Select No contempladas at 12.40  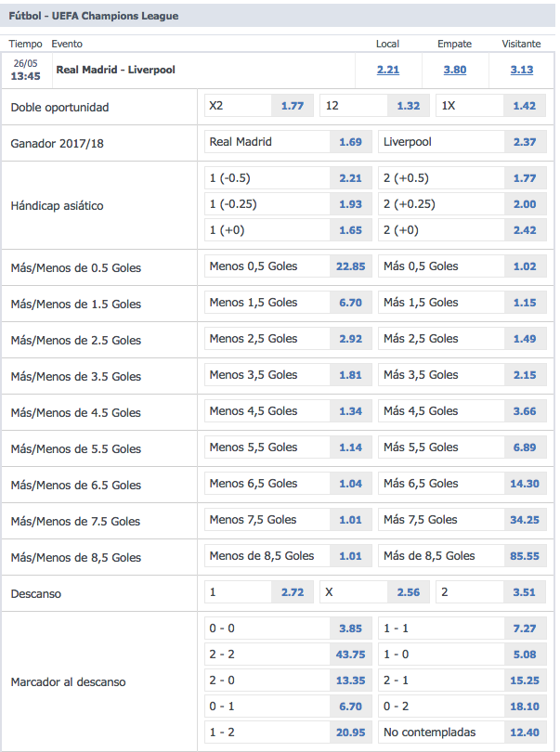pos(524,733)
